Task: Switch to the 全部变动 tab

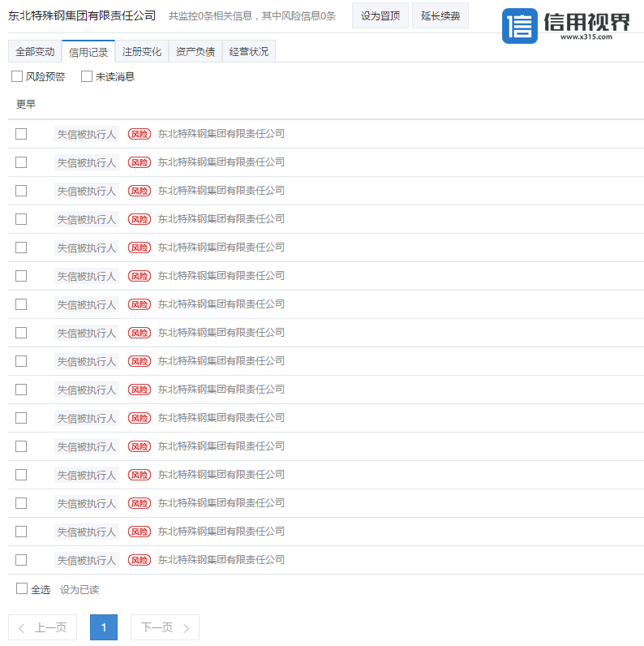Action: tap(35, 51)
